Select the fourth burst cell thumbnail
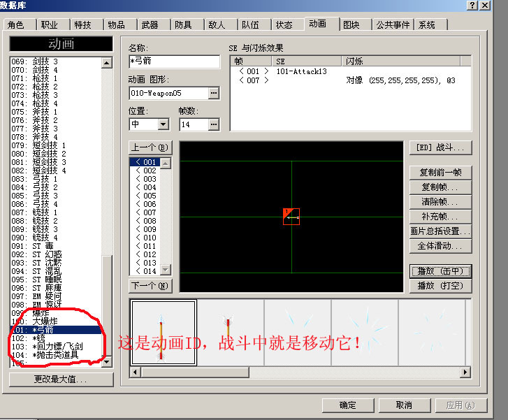This screenshot has width=508, height=420. [x=365, y=332]
